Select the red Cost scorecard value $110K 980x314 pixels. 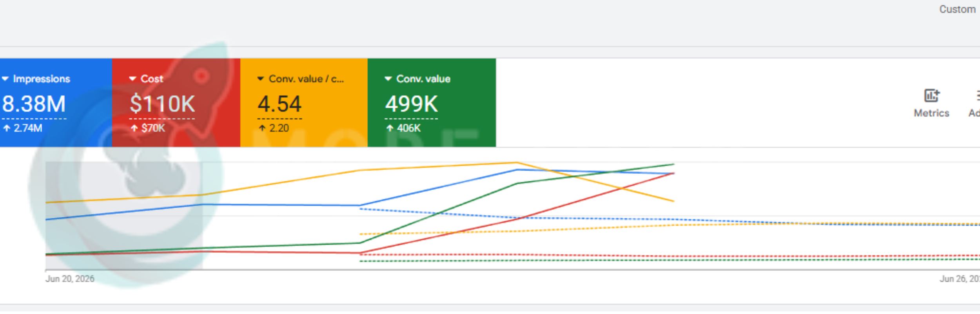(162, 104)
